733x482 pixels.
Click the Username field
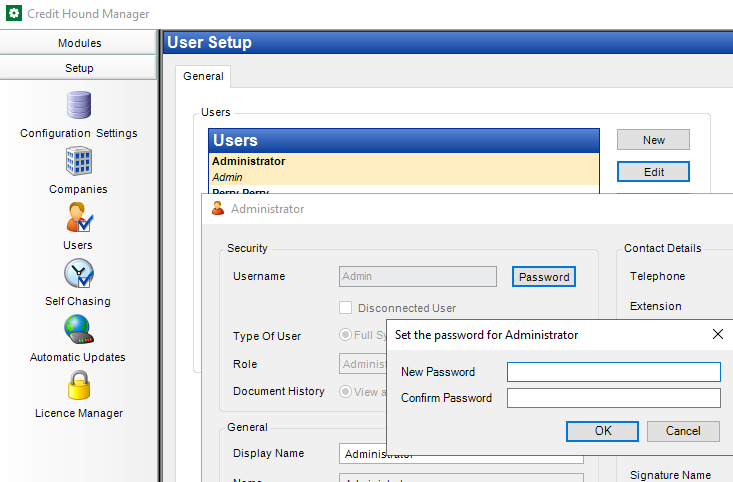(418, 276)
